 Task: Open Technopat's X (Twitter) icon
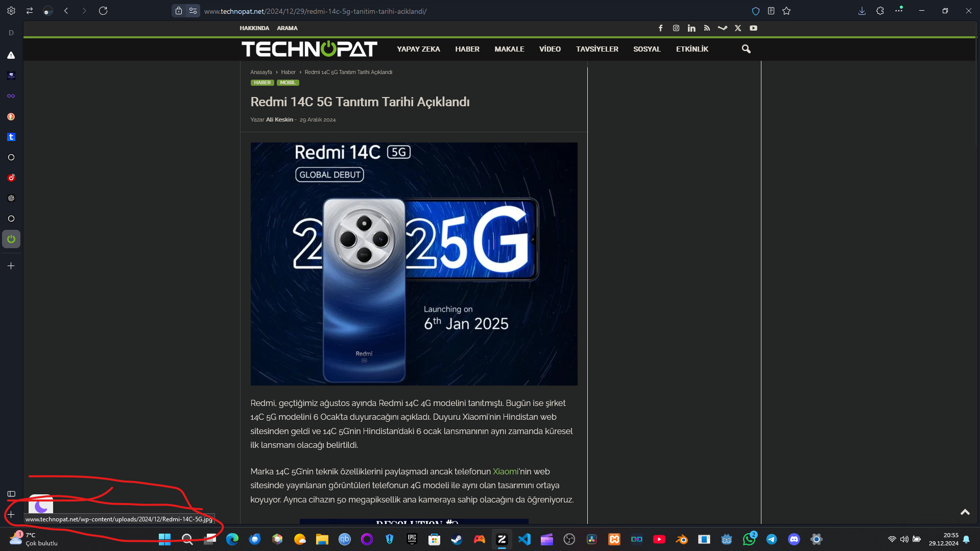click(x=738, y=28)
